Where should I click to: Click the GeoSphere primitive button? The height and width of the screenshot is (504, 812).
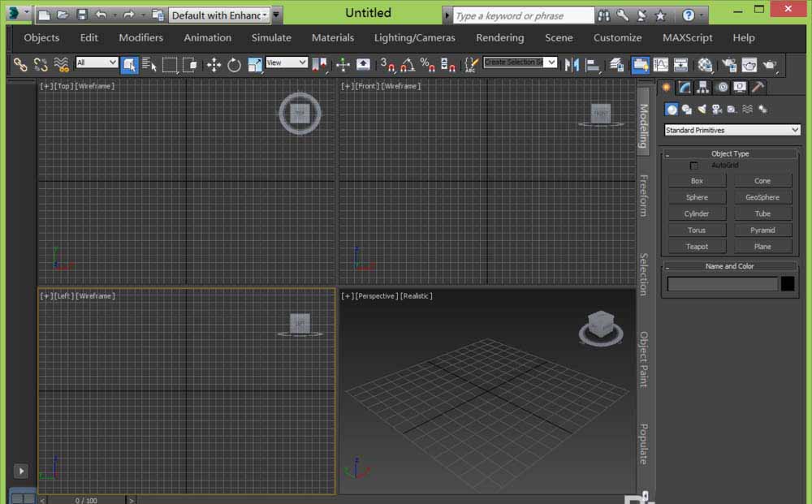pos(762,197)
